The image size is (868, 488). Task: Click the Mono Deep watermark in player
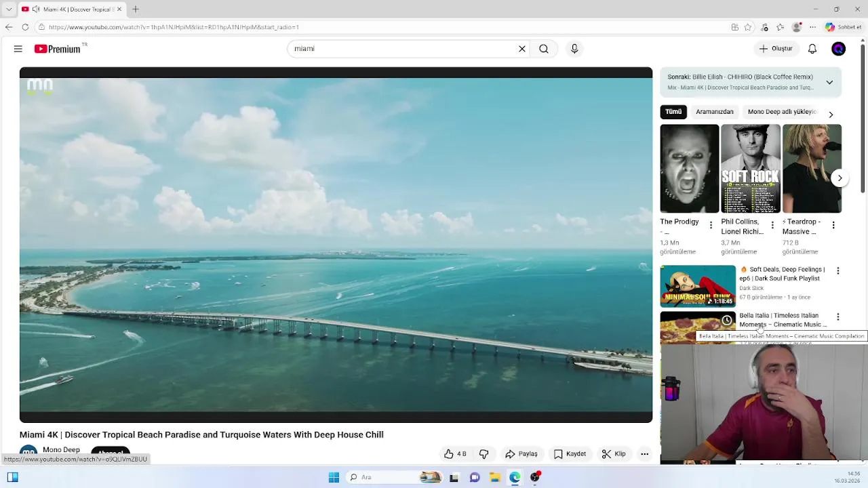coord(39,86)
